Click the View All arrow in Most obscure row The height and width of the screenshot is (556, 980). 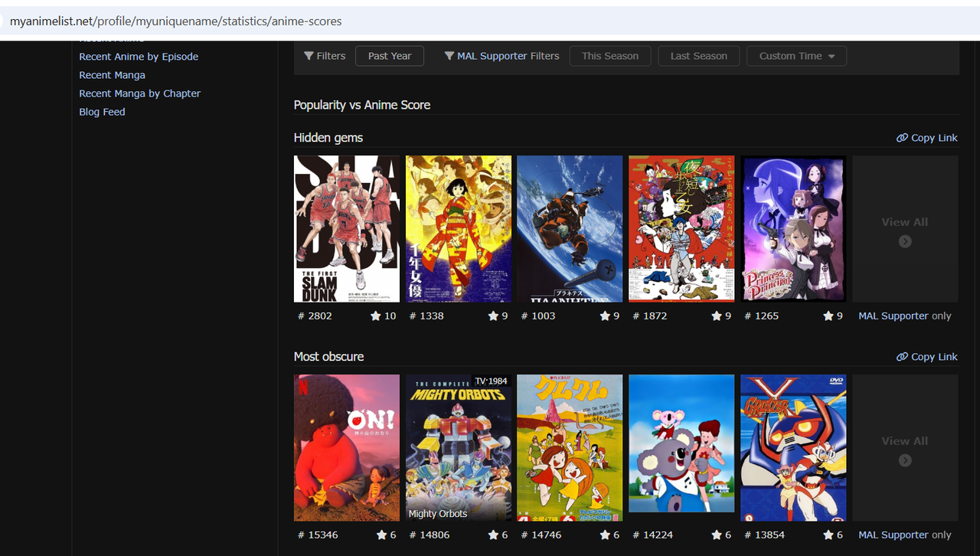tap(905, 460)
